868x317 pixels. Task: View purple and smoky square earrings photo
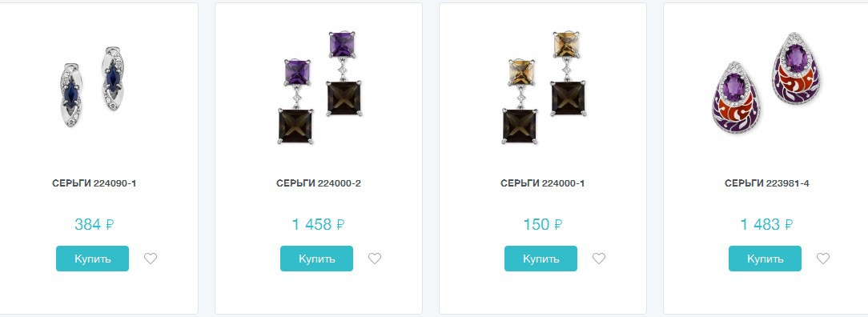[x=319, y=87]
